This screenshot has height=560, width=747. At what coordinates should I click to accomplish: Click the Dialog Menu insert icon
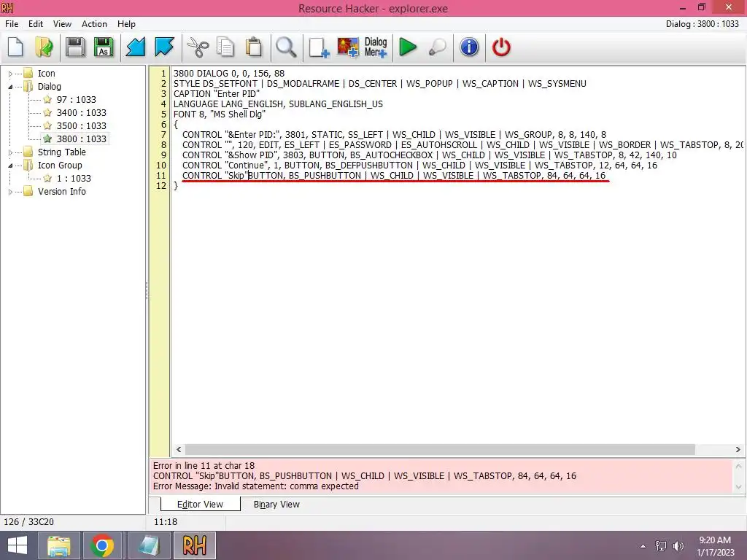tap(376, 47)
